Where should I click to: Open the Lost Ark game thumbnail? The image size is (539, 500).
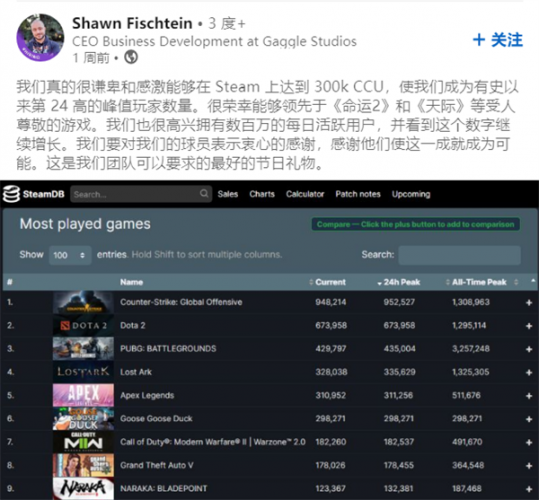[83, 372]
